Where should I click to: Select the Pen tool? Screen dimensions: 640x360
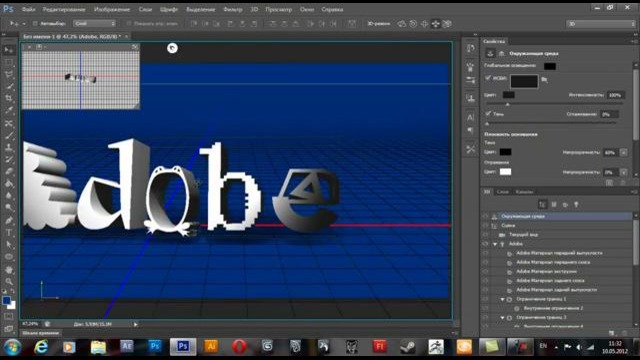coord(9,220)
